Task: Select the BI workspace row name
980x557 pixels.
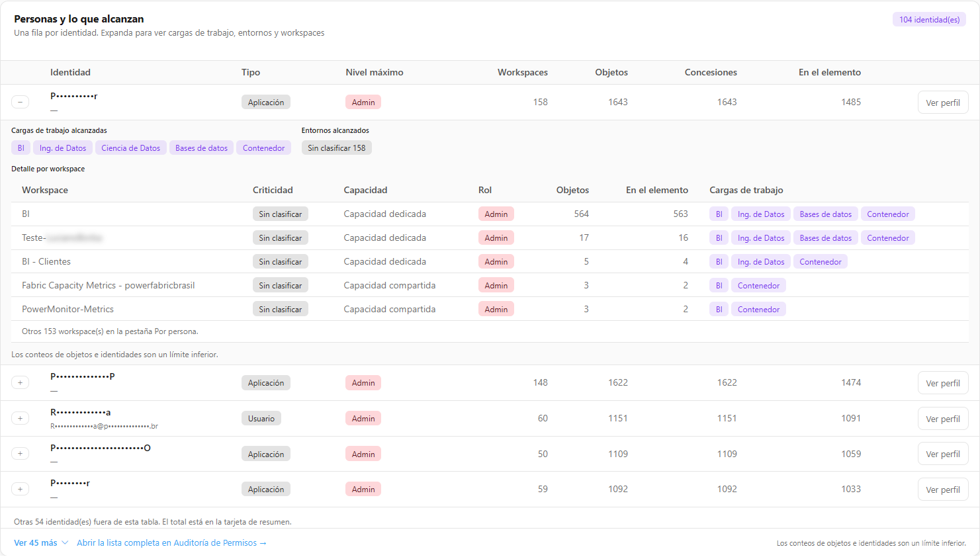Action: 26,214
